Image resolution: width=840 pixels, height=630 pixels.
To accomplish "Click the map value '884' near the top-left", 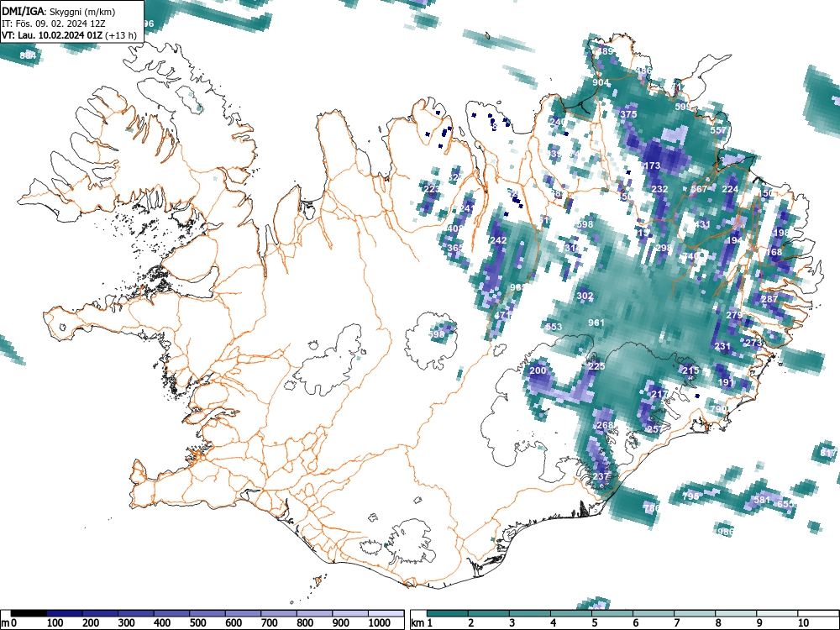I will click(x=28, y=55).
